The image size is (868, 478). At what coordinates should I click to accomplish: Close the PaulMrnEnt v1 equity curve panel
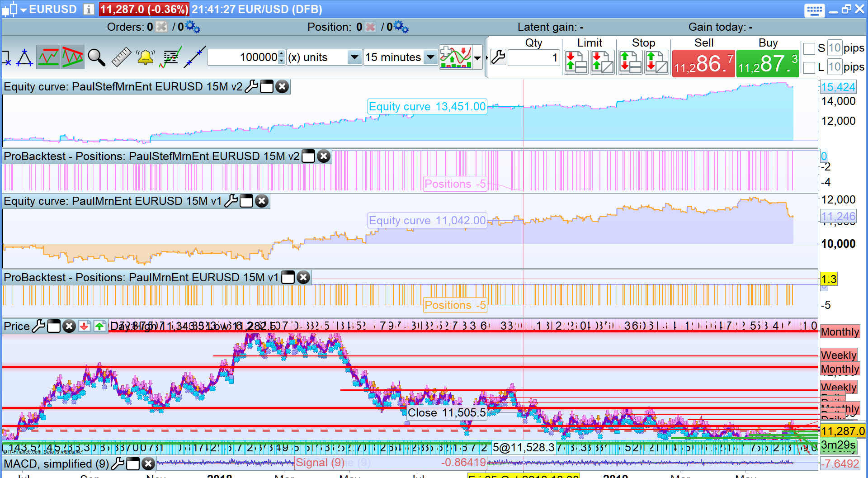tap(262, 201)
